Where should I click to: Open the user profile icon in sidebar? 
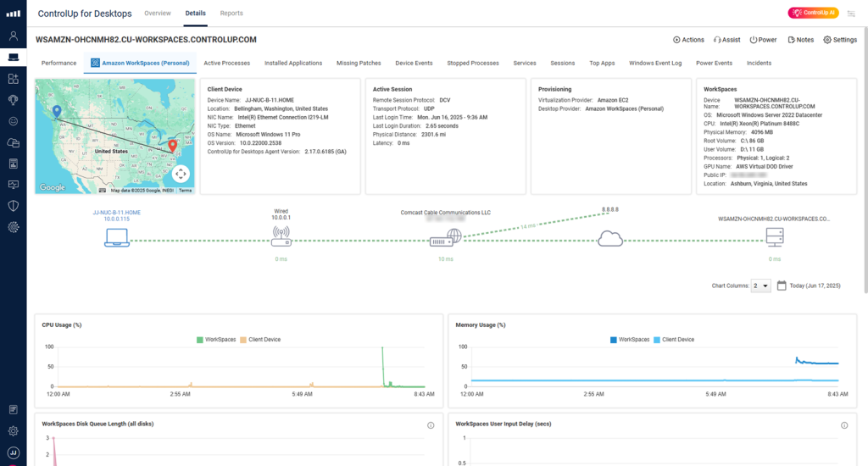coord(14,36)
